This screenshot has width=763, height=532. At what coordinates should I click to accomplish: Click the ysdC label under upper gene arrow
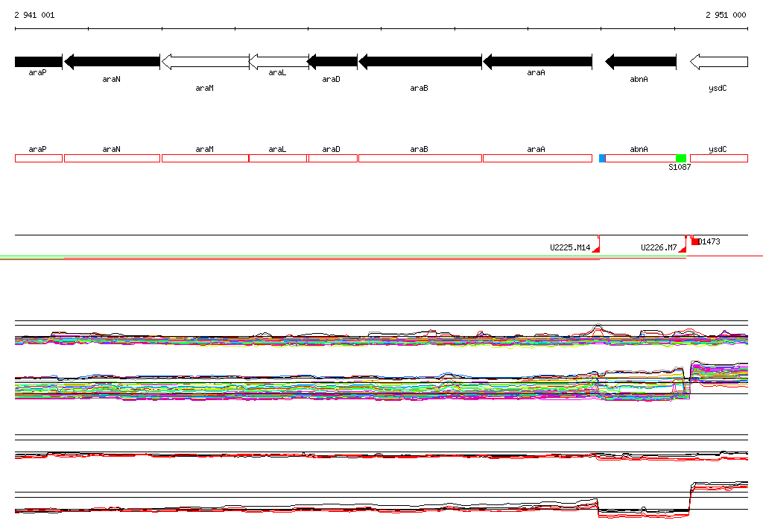coord(718,88)
